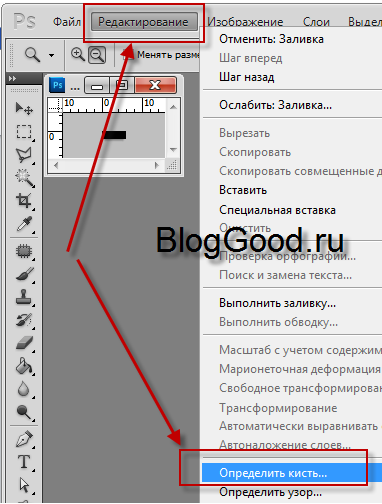Open the Редактирование menu
The width and height of the screenshot is (382, 504).
(x=144, y=22)
